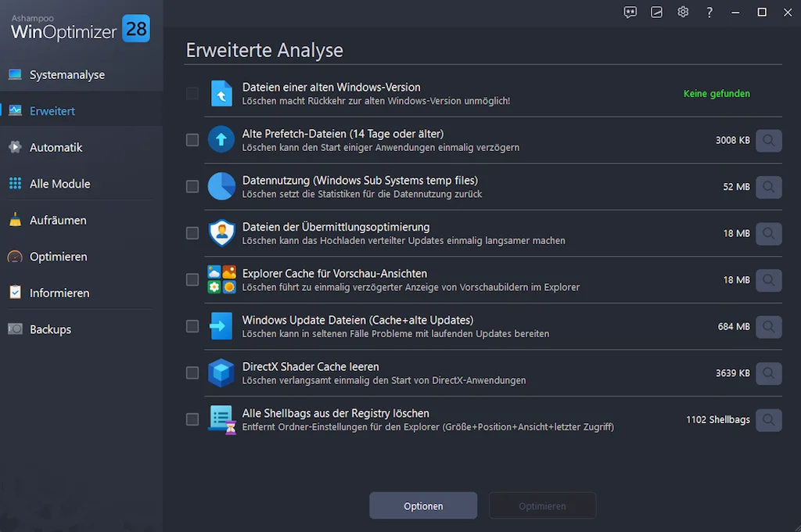801x532 pixels.
Task: Inspect Windows Update Dateien with magnifier icon
Action: (769, 326)
